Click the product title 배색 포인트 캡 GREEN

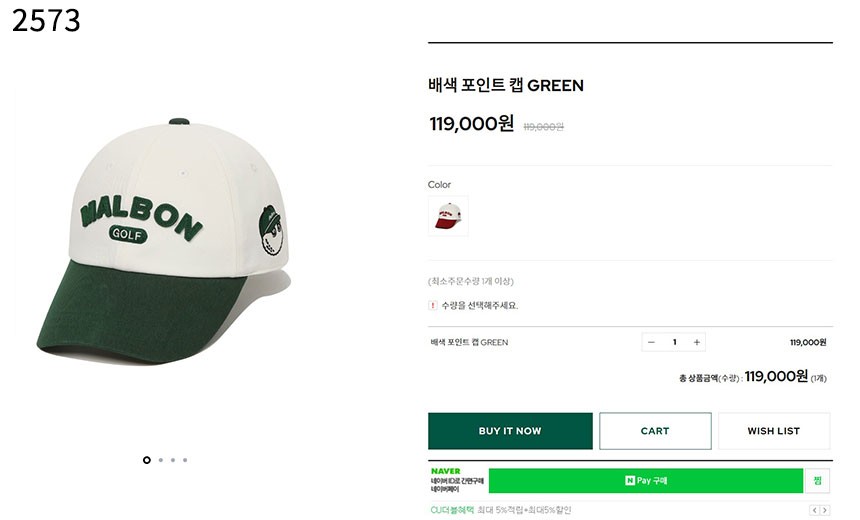point(505,86)
